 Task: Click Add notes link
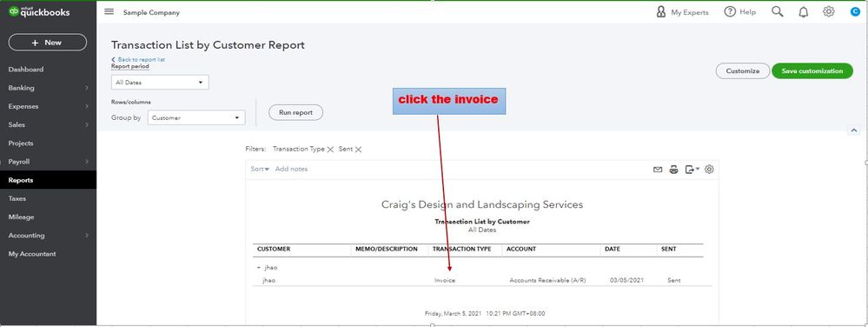[291, 169]
